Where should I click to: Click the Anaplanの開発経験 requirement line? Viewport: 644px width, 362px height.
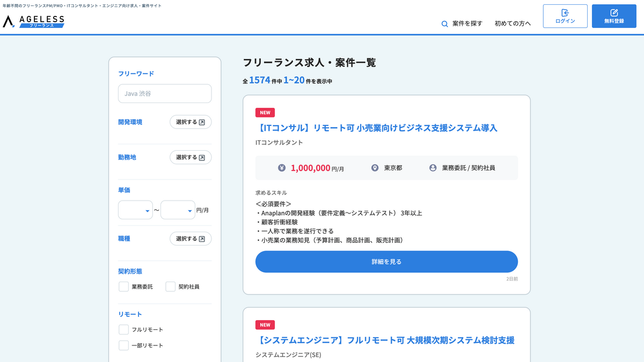point(339,213)
